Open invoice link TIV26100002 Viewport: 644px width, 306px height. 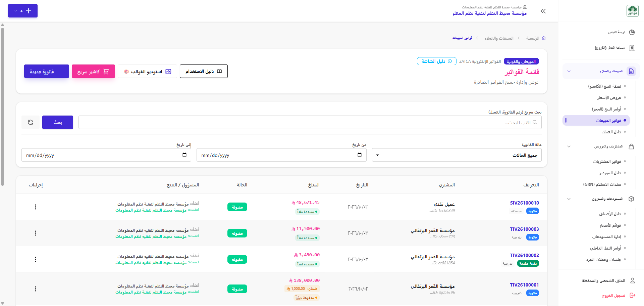click(x=525, y=255)
